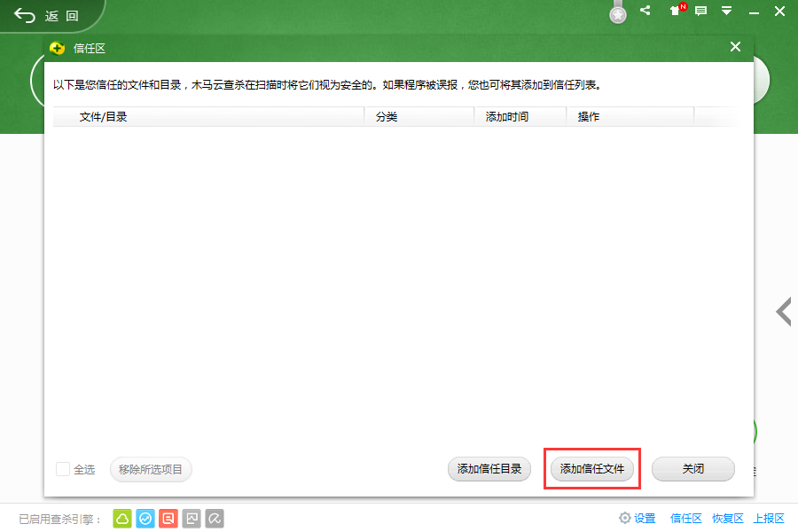
Task: Open the skin shirt icon with N badge
Action: click(x=678, y=10)
